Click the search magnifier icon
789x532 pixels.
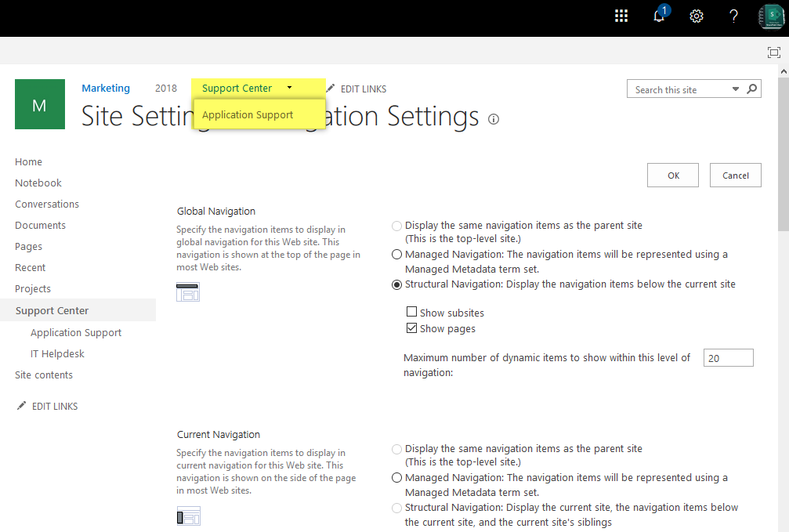(751, 89)
